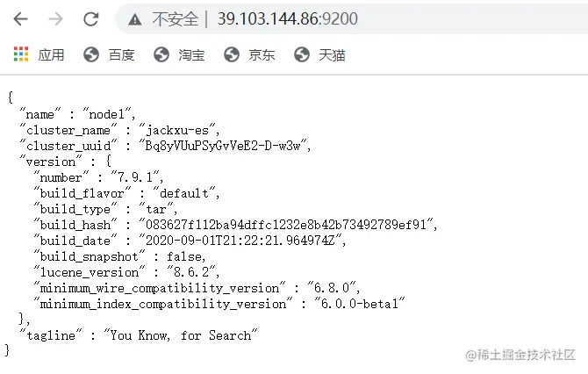The height and width of the screenshot is (374, 588).
Task: Click the globe icon beside 百度 bookmark
Action: point(91,54)
